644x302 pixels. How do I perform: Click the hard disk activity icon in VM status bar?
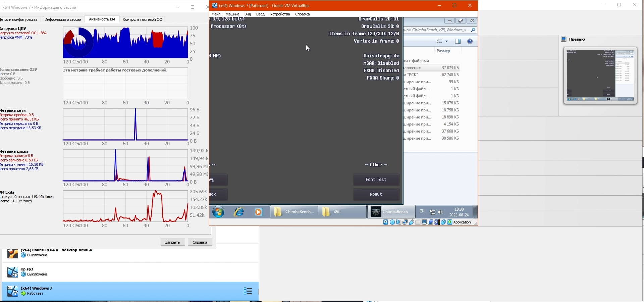tap(386, 222)
